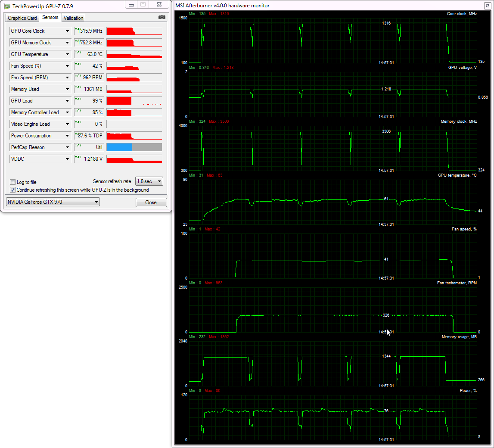Click the VDDC 1.2180 V value
The image size is (494, 448).
(89, 159)
